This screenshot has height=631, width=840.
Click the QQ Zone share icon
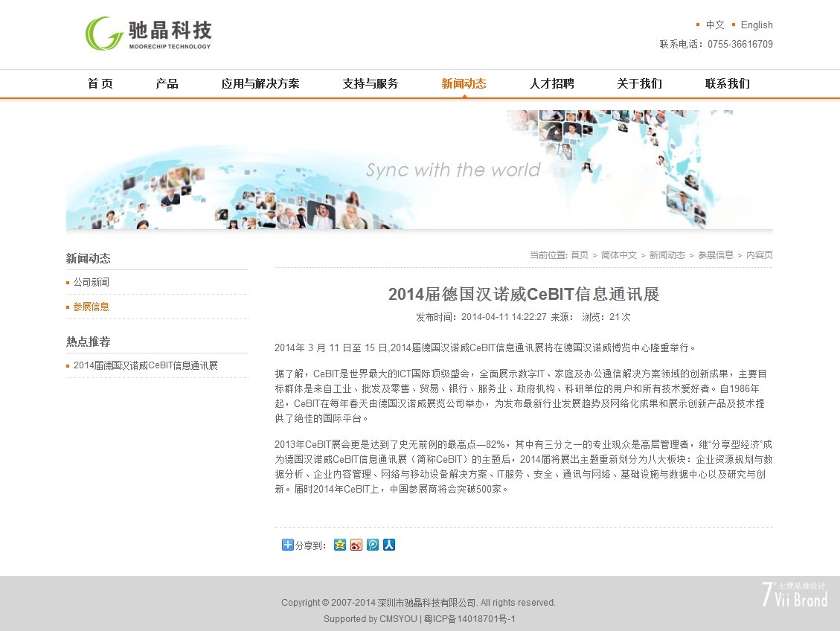340,545
